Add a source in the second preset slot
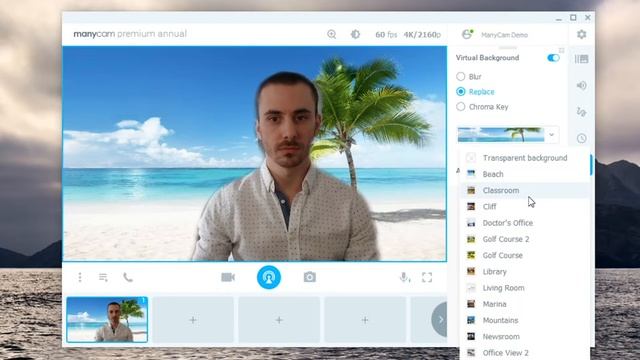This screenshot has width=640, height=360. (x=193, y=320)
